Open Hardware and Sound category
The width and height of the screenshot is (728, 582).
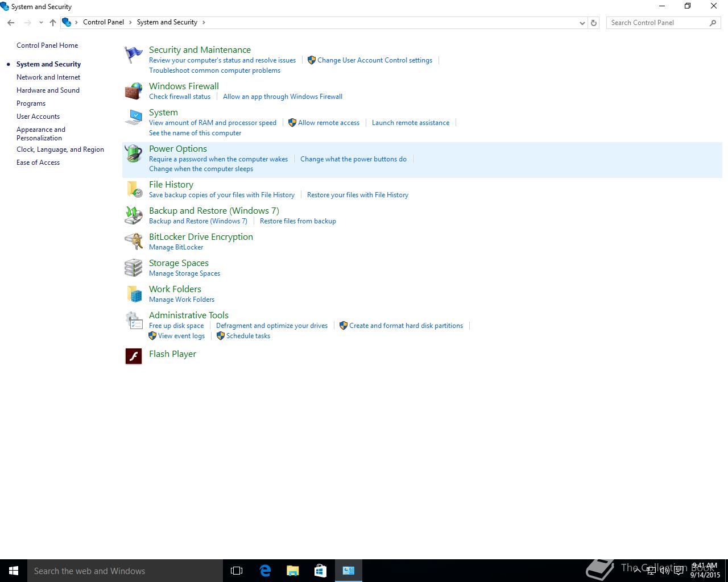point(48,90)
